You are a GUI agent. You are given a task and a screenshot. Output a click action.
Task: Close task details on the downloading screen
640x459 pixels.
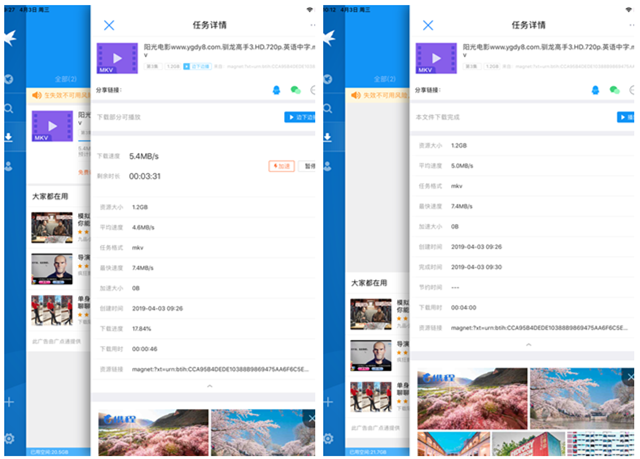point(109,25)
